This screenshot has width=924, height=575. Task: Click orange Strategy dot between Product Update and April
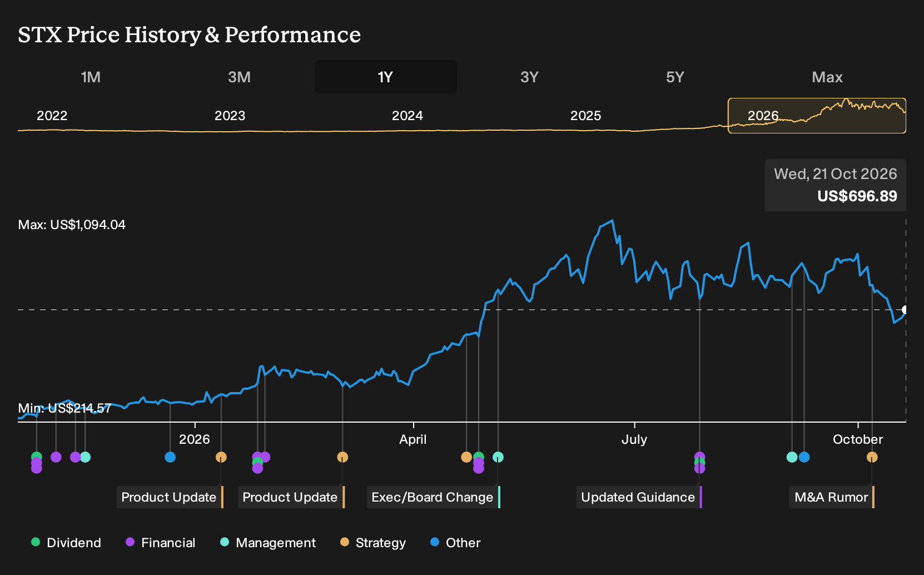coord(342,457)
